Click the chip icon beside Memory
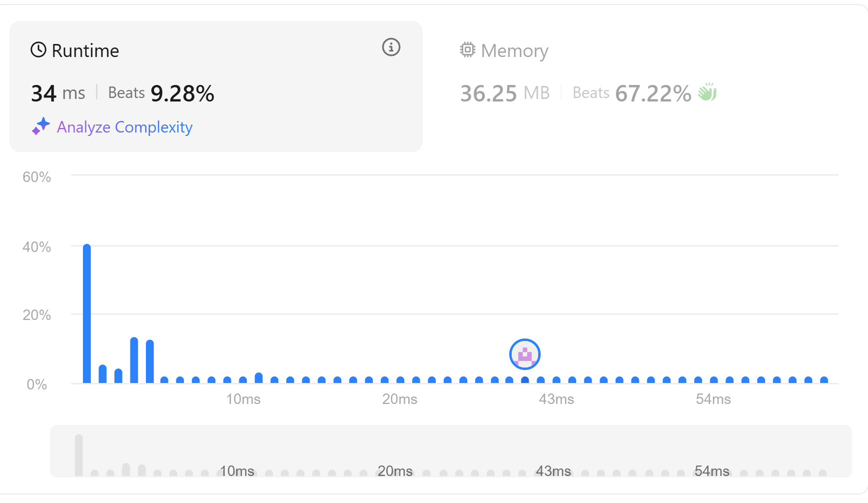 468,50
